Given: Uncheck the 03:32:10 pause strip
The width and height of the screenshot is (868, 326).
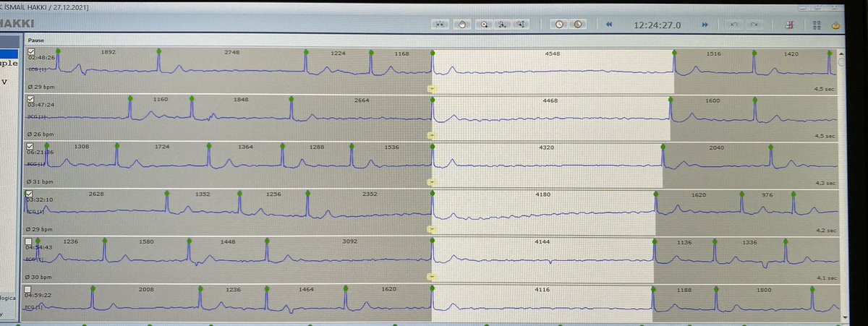Looking at the screenshot, I should click(30, 193).
